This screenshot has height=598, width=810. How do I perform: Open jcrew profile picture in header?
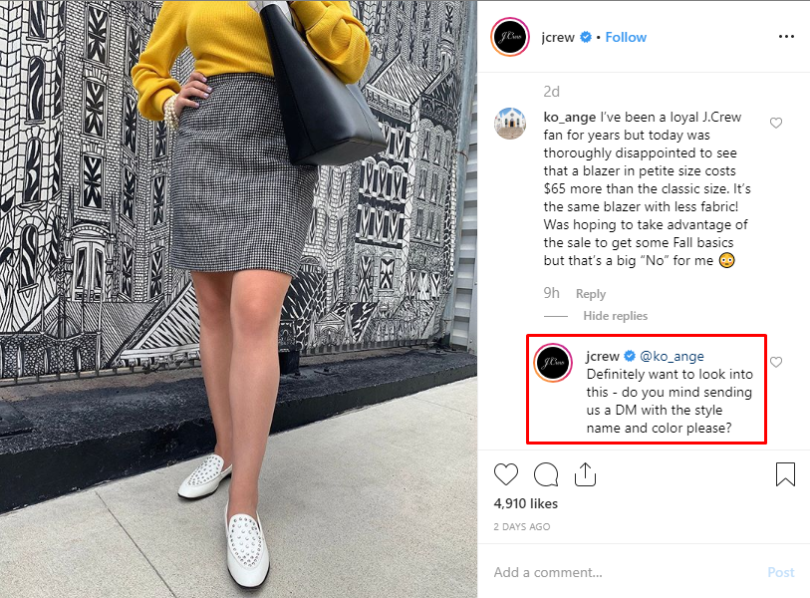coord(510,37)
